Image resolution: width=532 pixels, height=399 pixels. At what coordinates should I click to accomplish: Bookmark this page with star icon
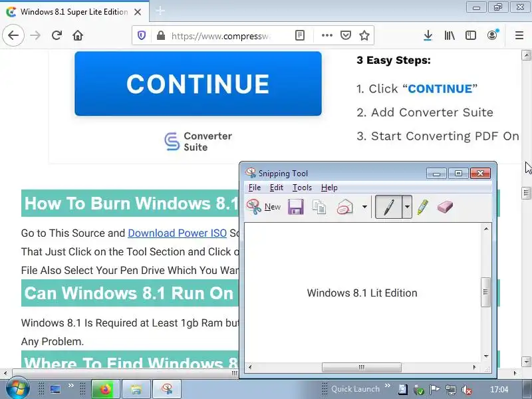click(x=364, y=35)
